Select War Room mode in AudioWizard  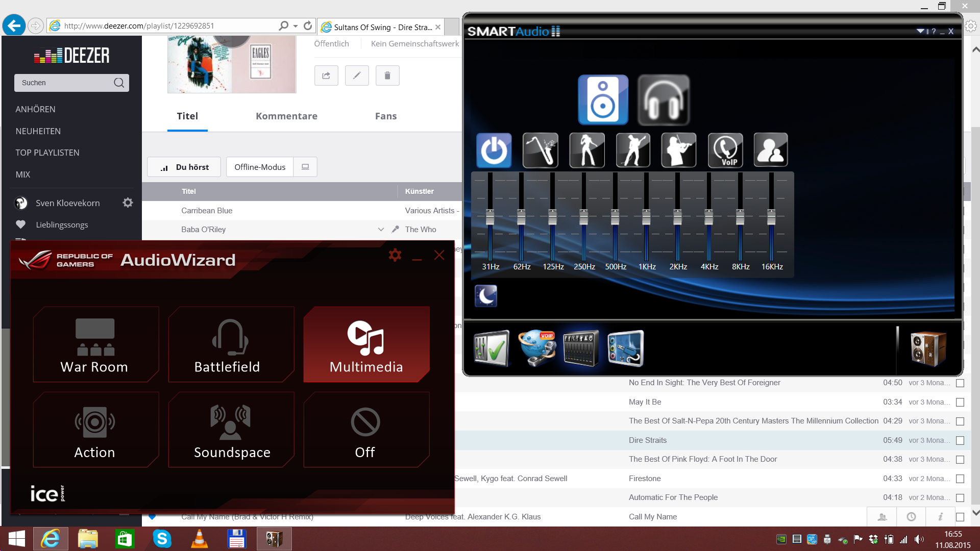coord(95,345)
